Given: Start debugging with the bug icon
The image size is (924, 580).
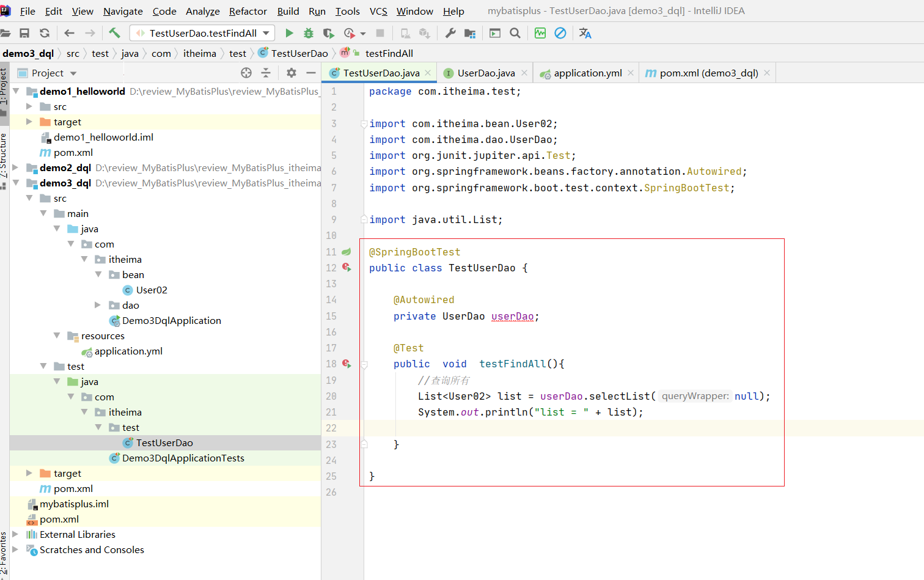Looking at the screenshot, I should pyautogui.click(x=309, y=33).
